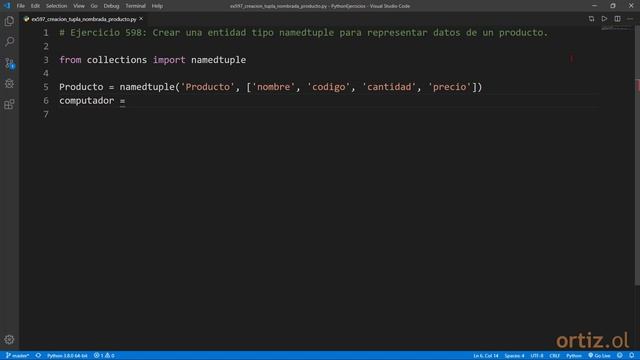Open the Source Control view
The image size is (640, 360).
click(x=9, y=63)
